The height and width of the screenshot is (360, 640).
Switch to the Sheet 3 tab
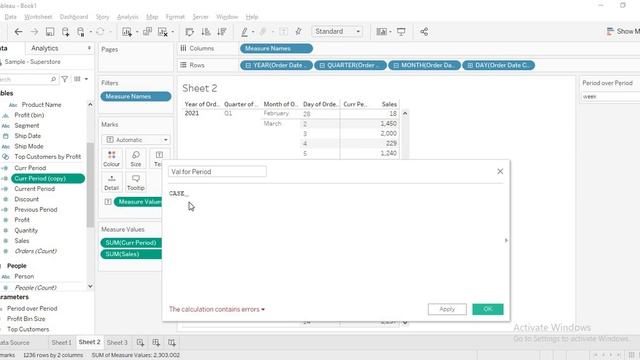tap(117, 342)
